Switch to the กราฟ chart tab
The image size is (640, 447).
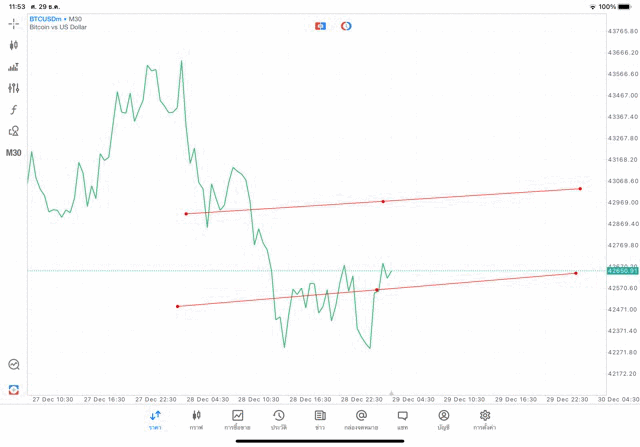point(196,419)
